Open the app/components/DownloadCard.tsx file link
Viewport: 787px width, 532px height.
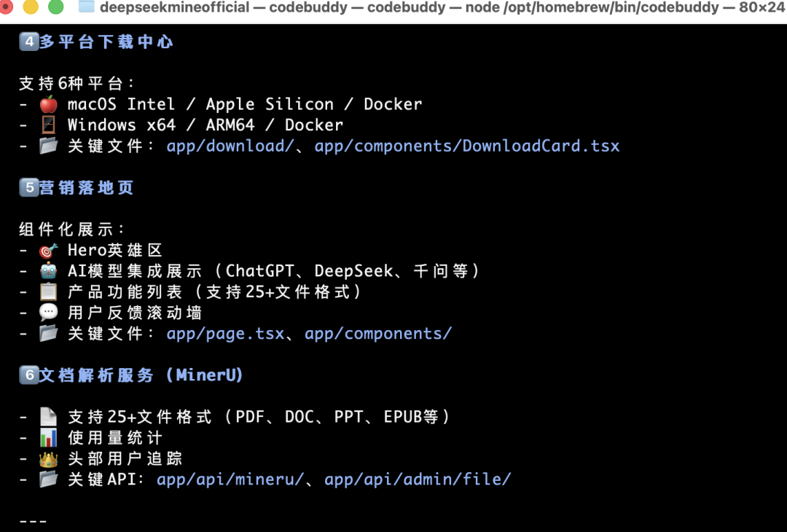pos(466,146)
